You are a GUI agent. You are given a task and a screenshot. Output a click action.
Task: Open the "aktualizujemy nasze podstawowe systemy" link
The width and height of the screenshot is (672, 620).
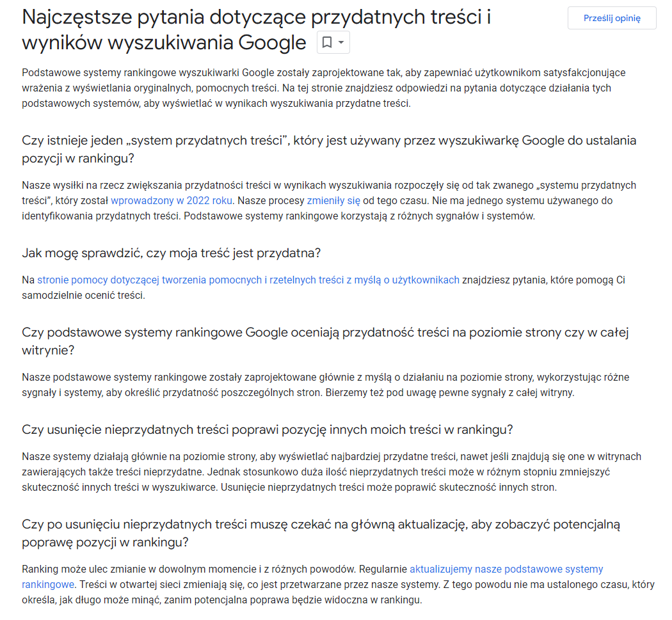pyautogui.click(x=506, y=569)
